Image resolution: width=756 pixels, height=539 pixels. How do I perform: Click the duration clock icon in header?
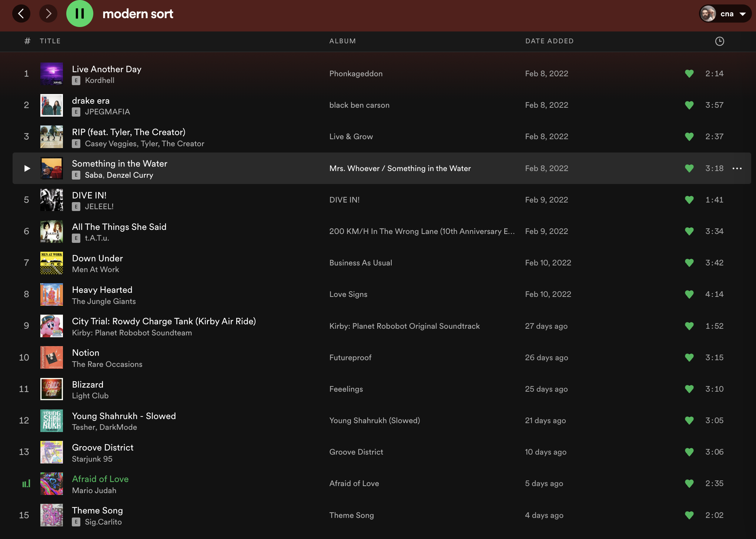719,41
